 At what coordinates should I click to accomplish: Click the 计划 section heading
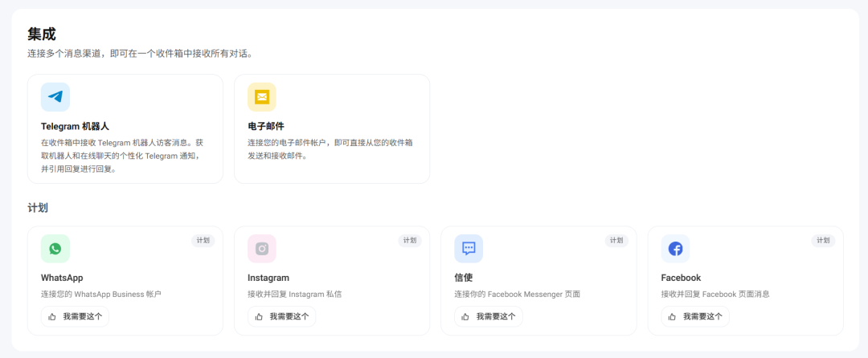click(x=38, y=208)
